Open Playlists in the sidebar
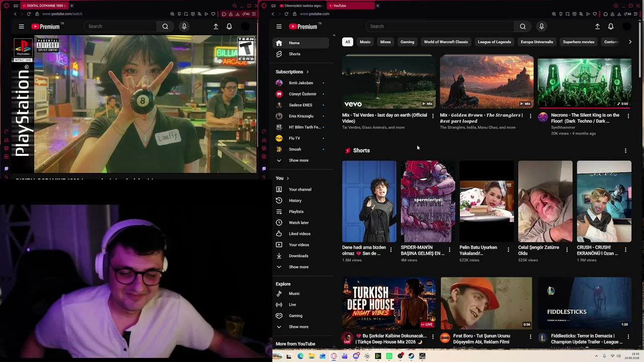The height and width of the screenshot is (362, 644). coord(301,212)
